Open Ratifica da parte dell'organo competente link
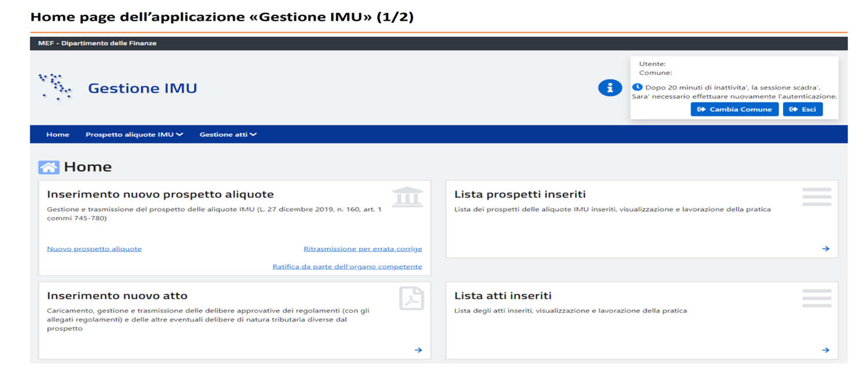868x369 pixels. coord(347,266)
